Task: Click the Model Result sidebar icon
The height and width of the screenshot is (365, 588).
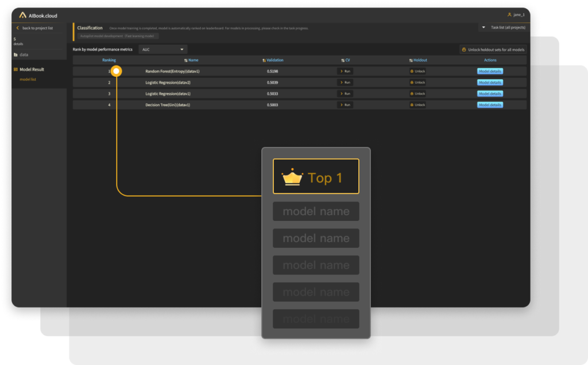Action: pos(16,69)
